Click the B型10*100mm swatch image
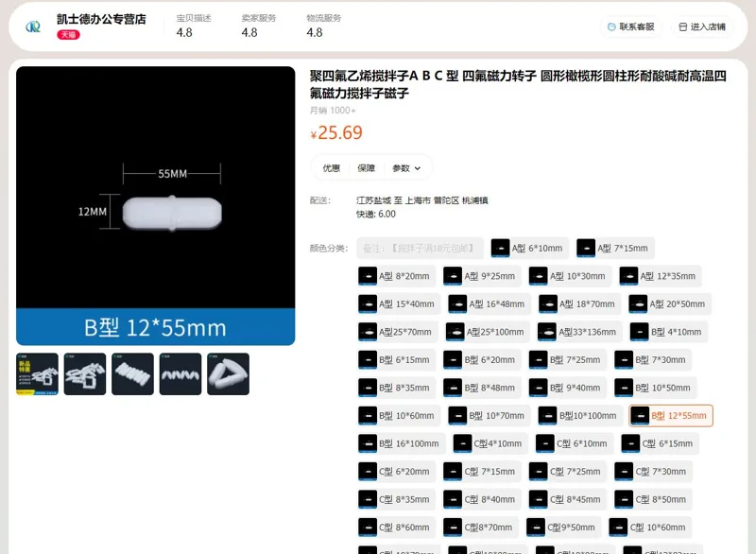The width and height of the screenshot is (756, 554). pyautogui.click(x=548, y=416)
